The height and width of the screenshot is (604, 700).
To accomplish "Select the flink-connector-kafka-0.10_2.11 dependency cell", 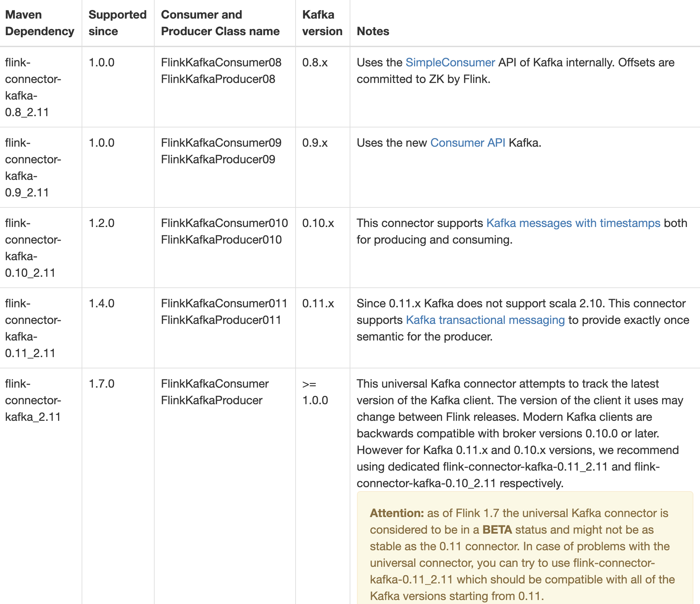I will [x=33, y=248].
